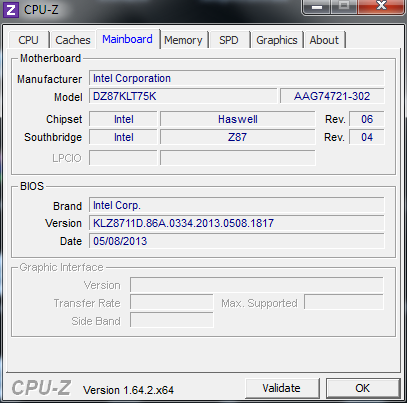The image size is (407, 403).
Task: Click the Version 1.64.2.x64 text
Action: 128,390
